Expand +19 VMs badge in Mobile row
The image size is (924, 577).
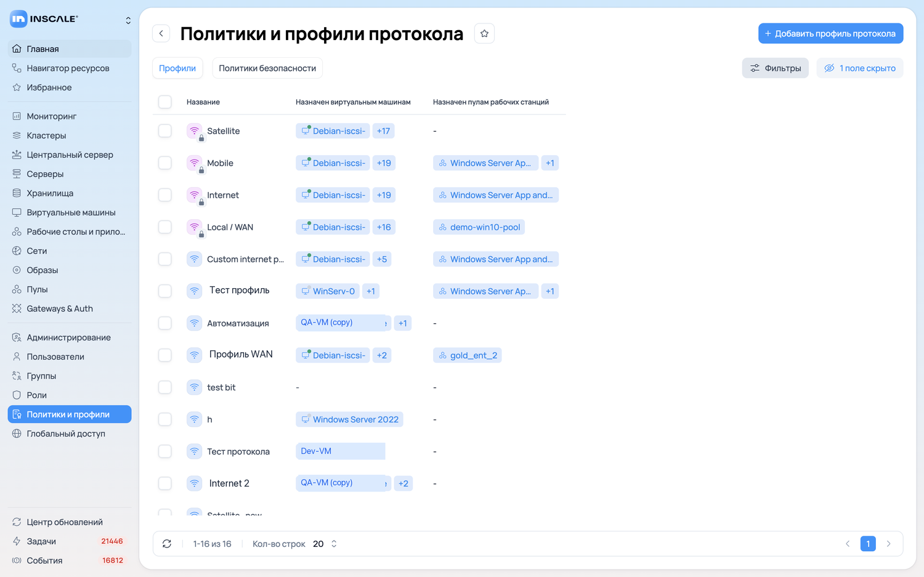click(x=384, y=163)
